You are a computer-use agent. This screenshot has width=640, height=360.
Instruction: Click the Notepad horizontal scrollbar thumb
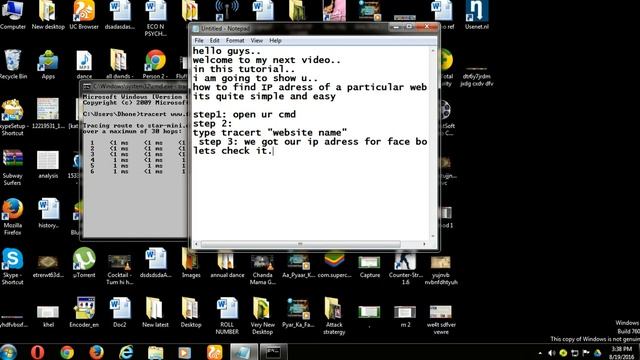tap(300, 244)
